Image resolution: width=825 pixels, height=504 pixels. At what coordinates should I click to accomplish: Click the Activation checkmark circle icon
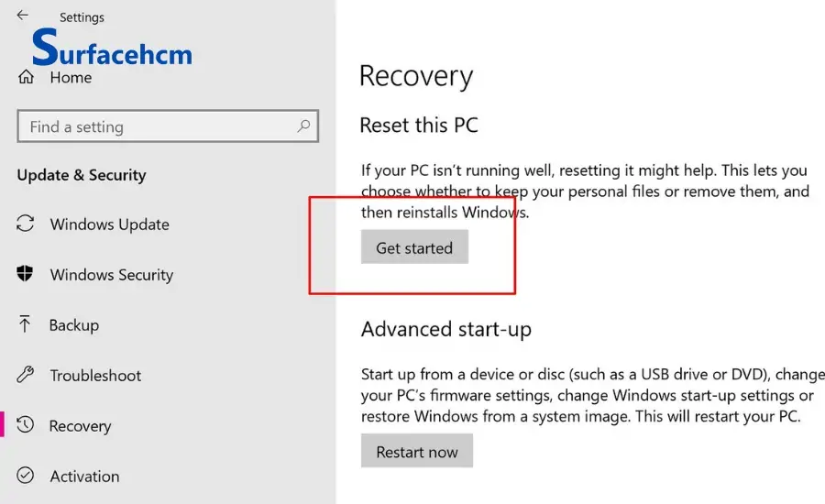(26, 475)
